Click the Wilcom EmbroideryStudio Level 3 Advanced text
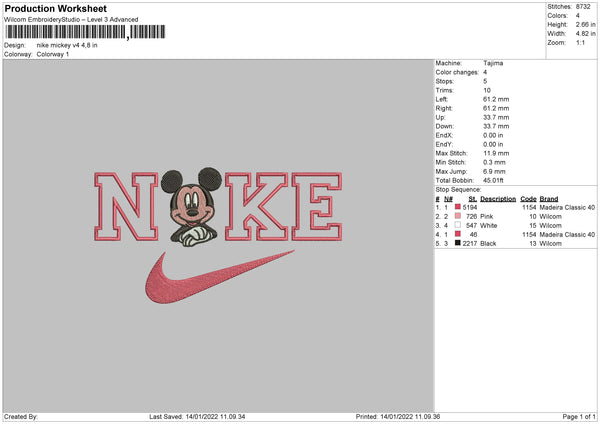The image size is (600, 424). [x=71, y=20]
